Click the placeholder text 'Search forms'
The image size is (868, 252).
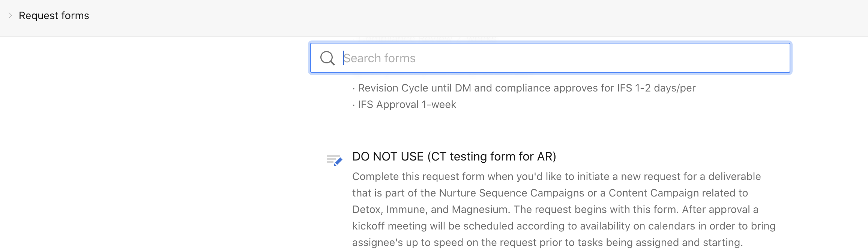380,58
